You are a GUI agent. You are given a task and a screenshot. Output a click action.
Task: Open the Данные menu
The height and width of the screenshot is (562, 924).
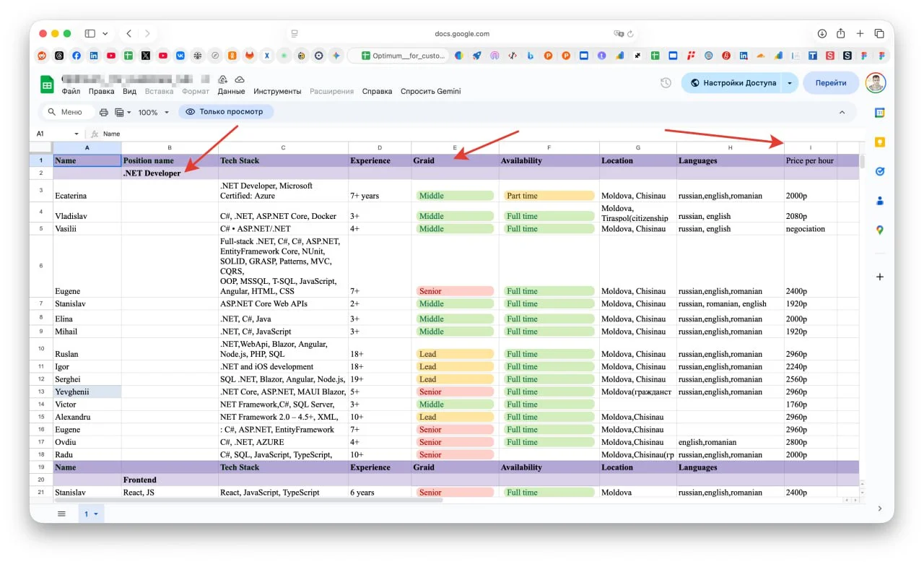pos(231,92)
